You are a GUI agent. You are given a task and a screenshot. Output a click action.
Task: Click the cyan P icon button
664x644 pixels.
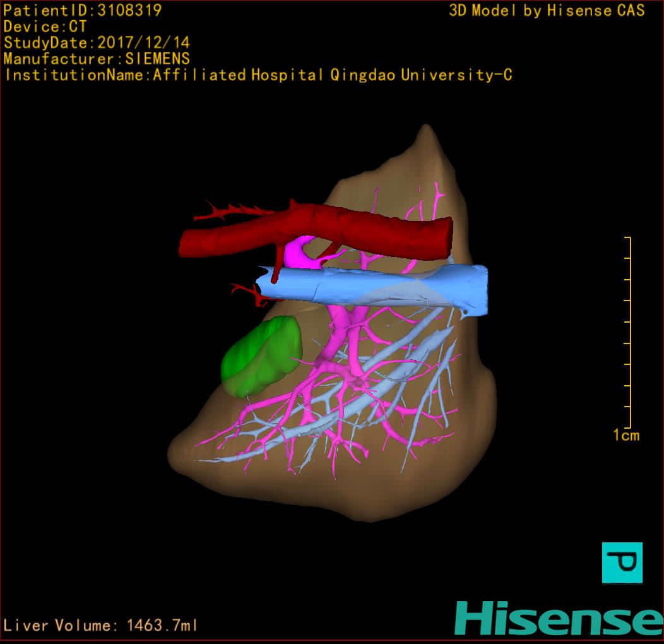pos(622,563)
